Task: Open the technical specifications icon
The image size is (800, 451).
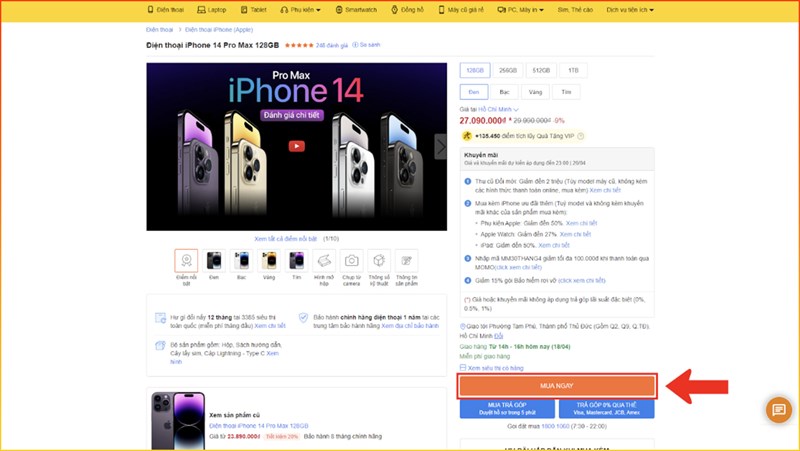Action: [379, 261]
